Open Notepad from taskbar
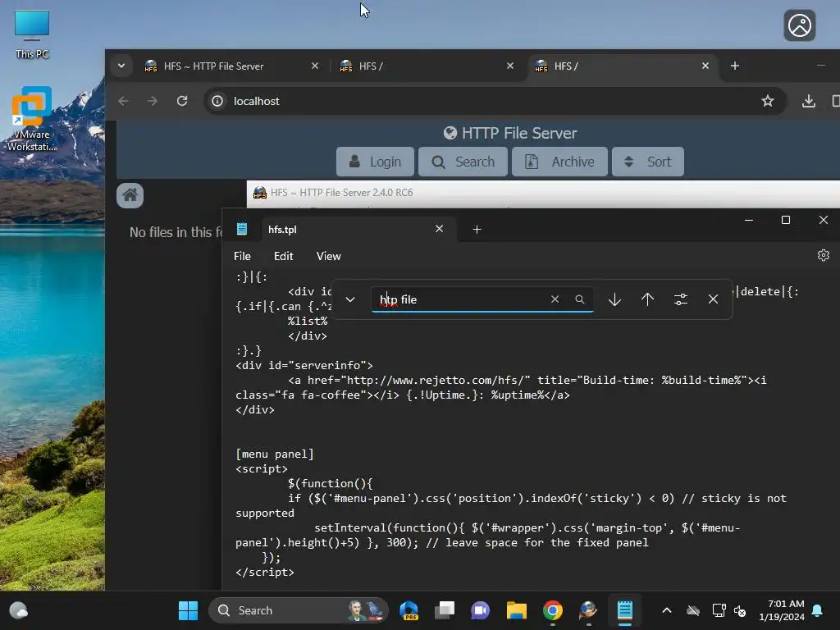 tap(624, 610)
